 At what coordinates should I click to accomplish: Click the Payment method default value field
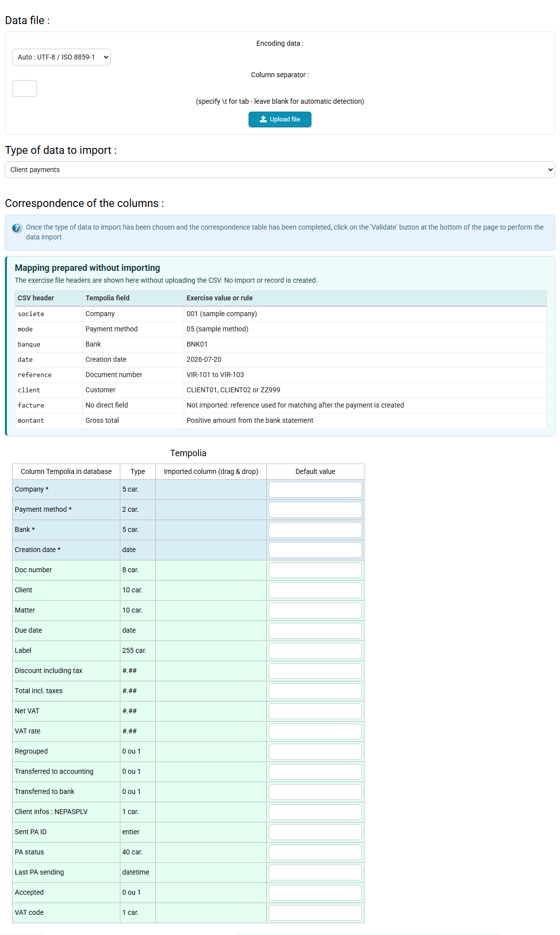[x=315, y=510]
